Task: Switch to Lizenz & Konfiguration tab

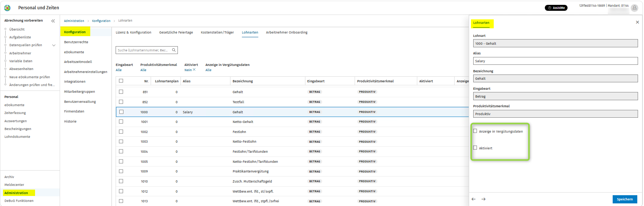Action: pyautogui.click(x=133, y=32)
